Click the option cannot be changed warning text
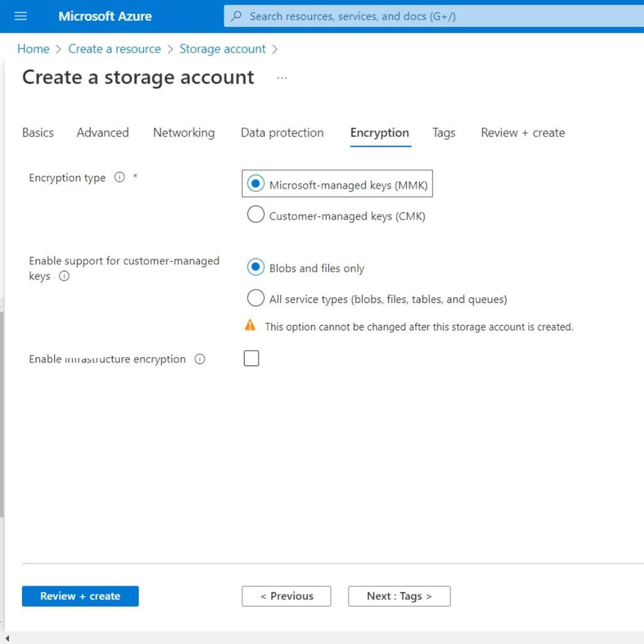Screen dimensions: 644x644 tap(419, 327)
